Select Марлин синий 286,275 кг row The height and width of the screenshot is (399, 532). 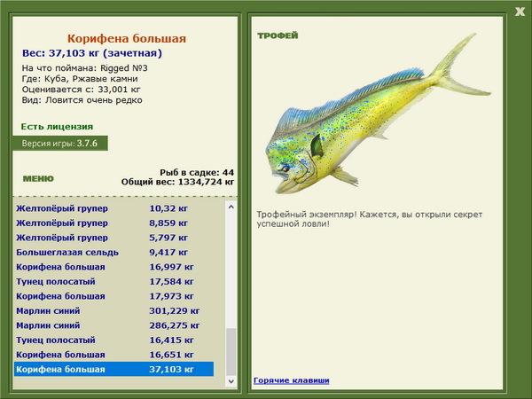[114, 325]
